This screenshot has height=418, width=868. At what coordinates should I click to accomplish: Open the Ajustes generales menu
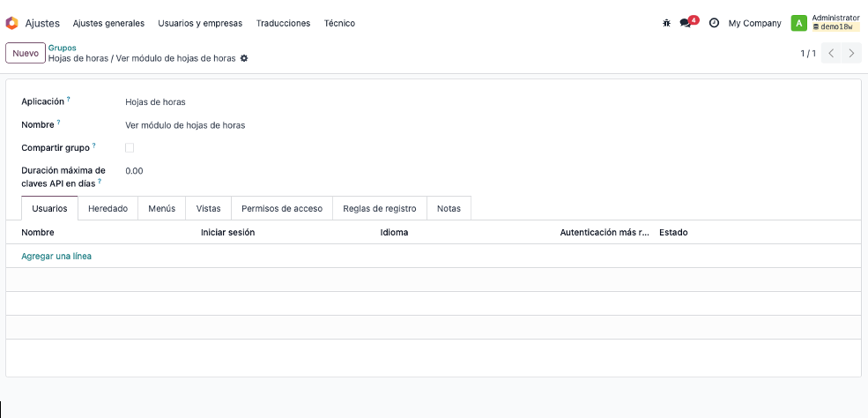point(108,23)
